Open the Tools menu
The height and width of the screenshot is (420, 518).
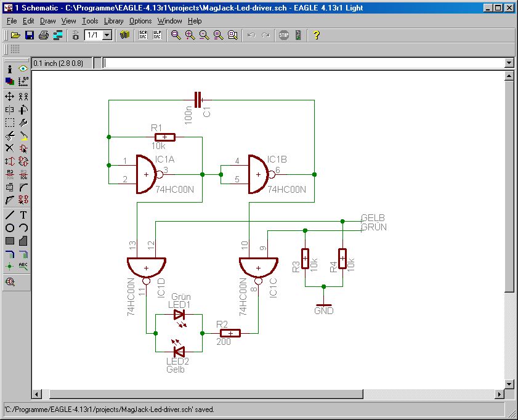point(90,21)
